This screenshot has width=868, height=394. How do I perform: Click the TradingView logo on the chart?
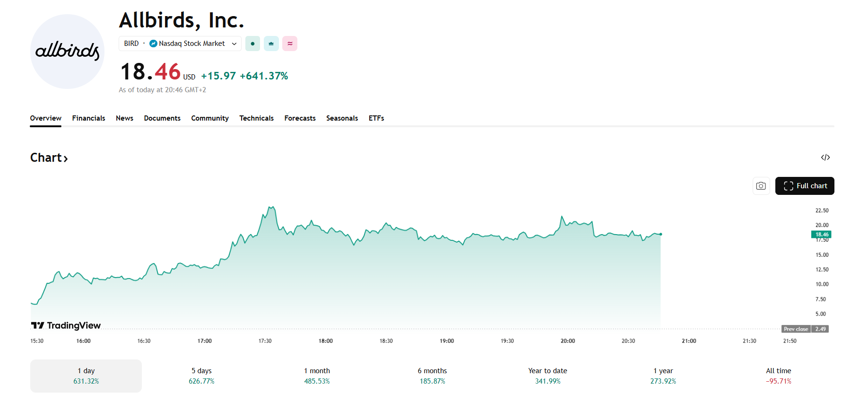[66, 325]
